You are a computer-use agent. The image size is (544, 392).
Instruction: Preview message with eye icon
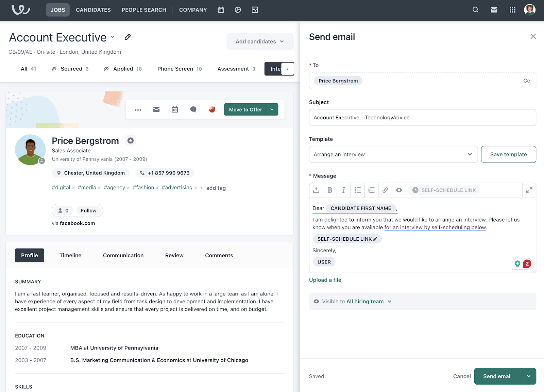click(x=399, y=190)
